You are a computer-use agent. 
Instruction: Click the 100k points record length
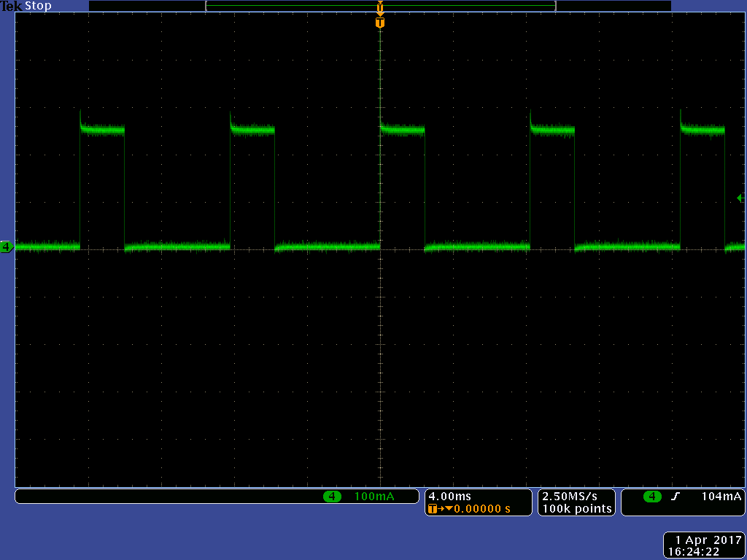click(x=577, y=509)
